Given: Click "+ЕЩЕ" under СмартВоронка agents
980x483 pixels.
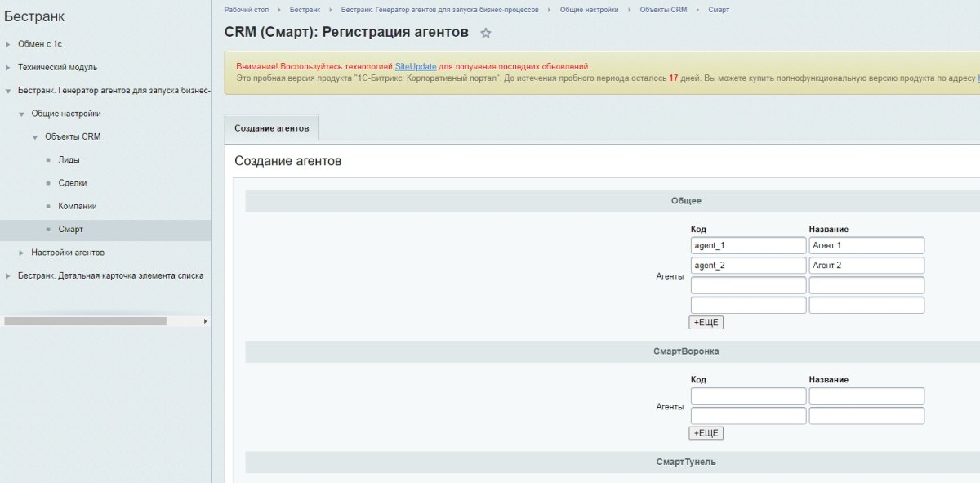Looking at the screenshot, I should 708,432.
